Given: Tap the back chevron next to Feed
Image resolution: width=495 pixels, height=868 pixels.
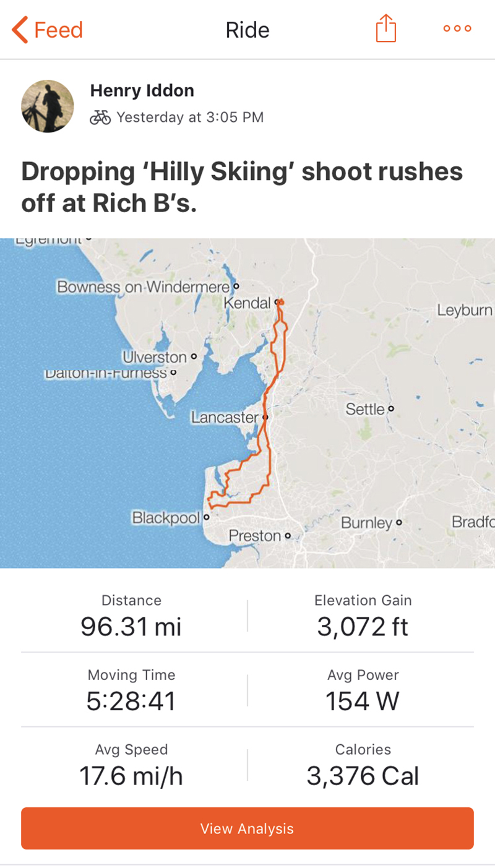Looking at the screenshot, I should click(x=20, y=30).
